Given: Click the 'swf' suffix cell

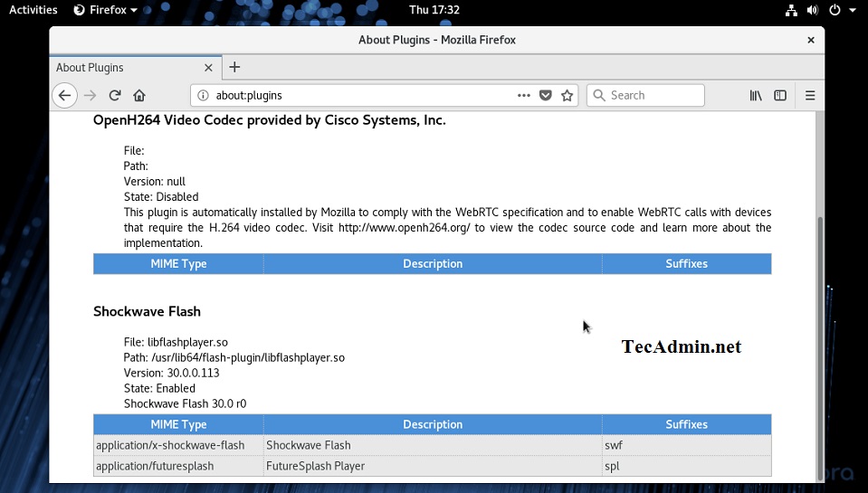Looking at the screenshot, I should [x=686, y=445].
